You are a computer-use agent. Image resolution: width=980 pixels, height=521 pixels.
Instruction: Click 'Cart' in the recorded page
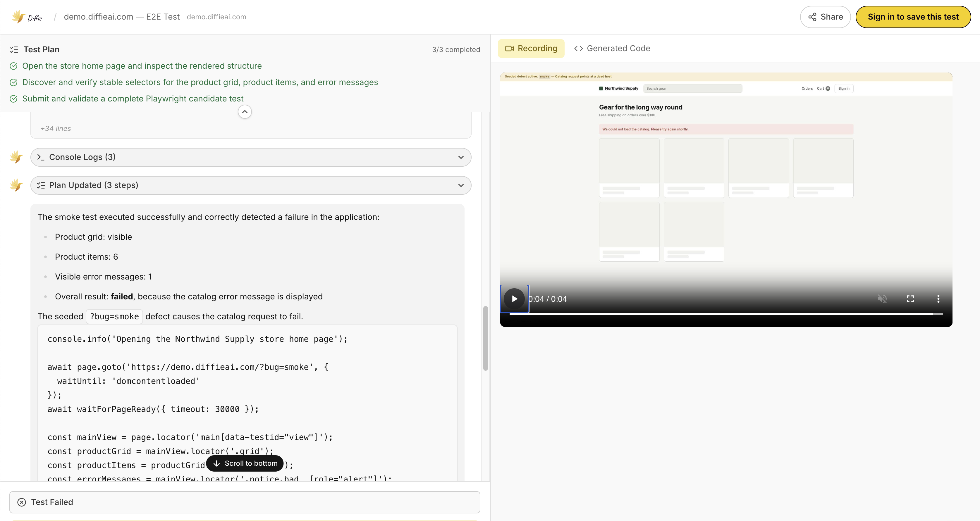tap(823, 88)
